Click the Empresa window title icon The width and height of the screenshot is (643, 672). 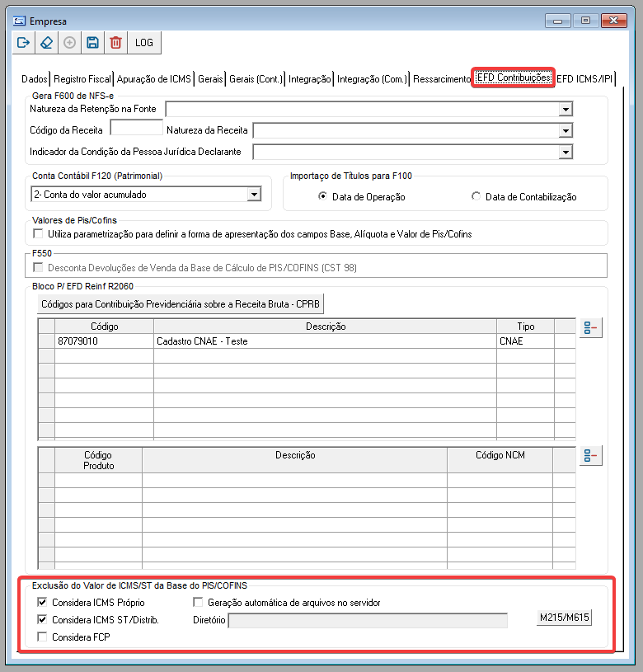point(19,21)
